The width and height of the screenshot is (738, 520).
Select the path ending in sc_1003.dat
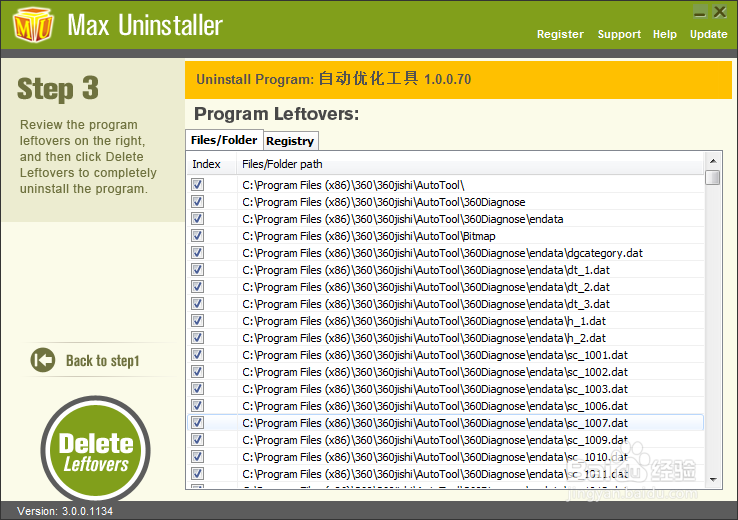[435, 389]
